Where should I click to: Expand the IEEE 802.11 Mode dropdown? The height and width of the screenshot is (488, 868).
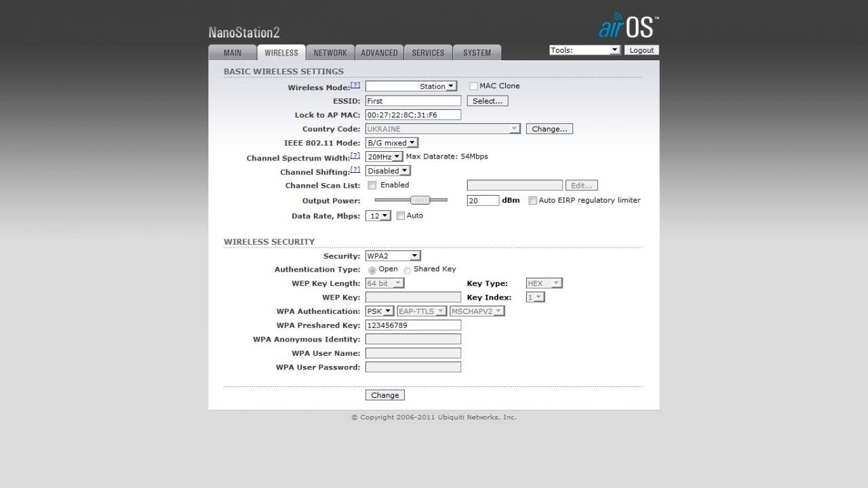point(392,143)
